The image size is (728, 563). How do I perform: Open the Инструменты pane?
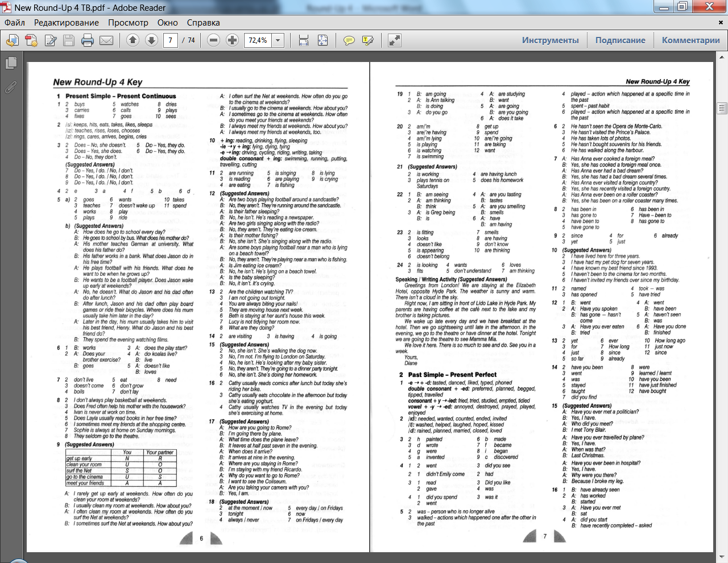pyautogui.click(x=550, y=40)
